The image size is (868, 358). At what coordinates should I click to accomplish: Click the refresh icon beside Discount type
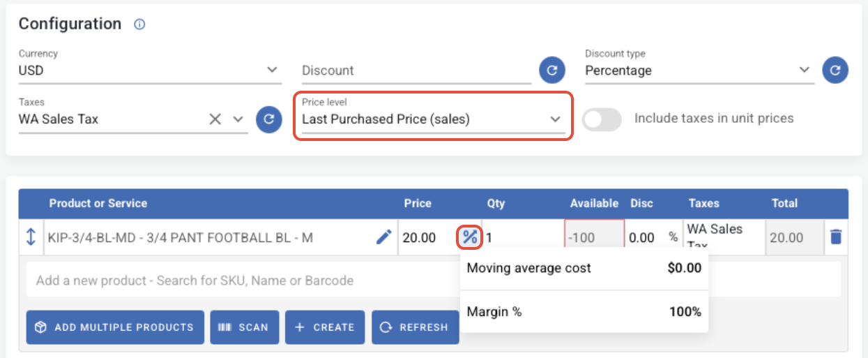click(835, 70)
